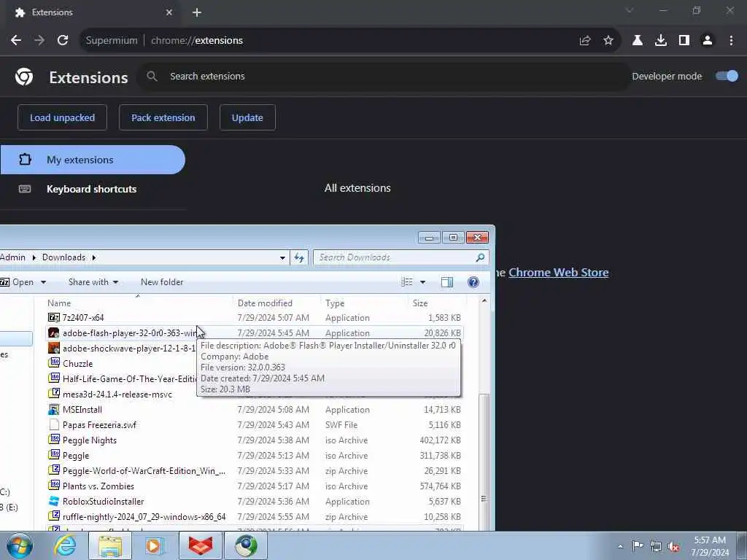Refresh the Explorer folder view
Screen dimensions: 747x560
[x=299, y=257]
